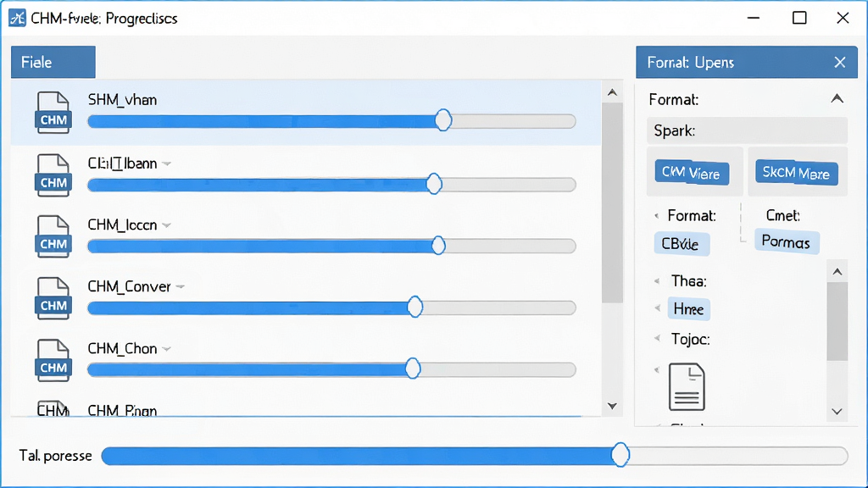The width and height of the screenshot is (868, 488).
Task: Expand the Thea tree item arrow
Action: pyautogui.click(x=657, y=281)
